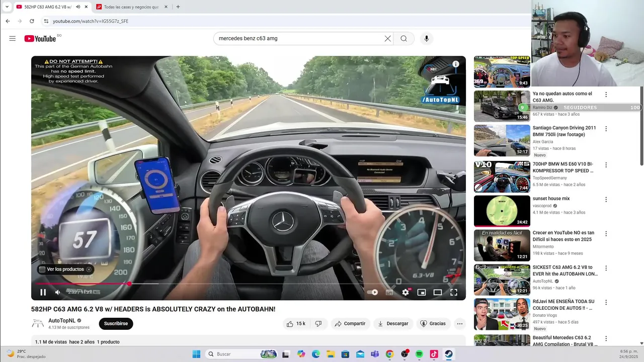The height and width of the screenshot is (362, 644).
Task: Like the video (15 k)
Action: (x=296, y=324)
